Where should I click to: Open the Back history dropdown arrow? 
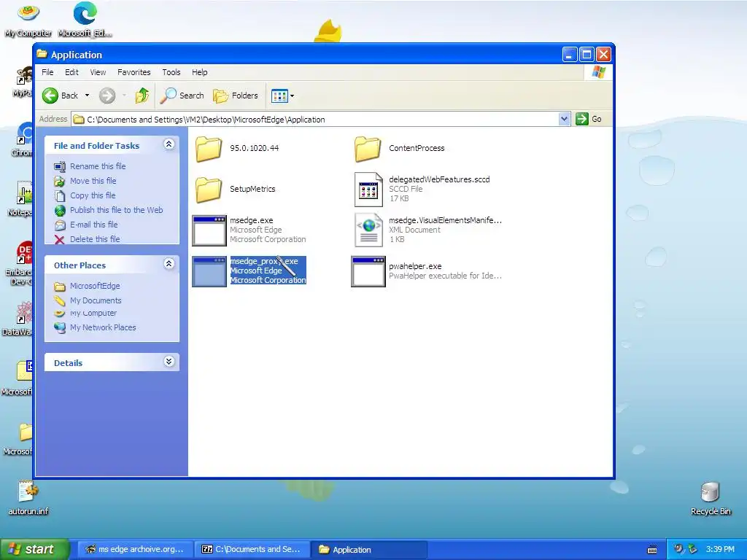88,96
